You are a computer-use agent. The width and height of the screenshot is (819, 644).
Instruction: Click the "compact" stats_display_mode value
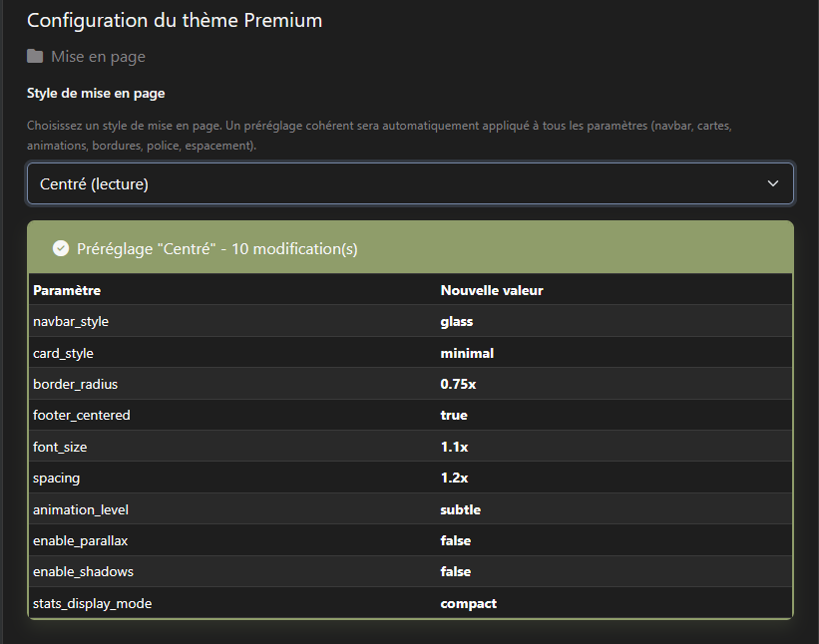[x=469, y=603]
